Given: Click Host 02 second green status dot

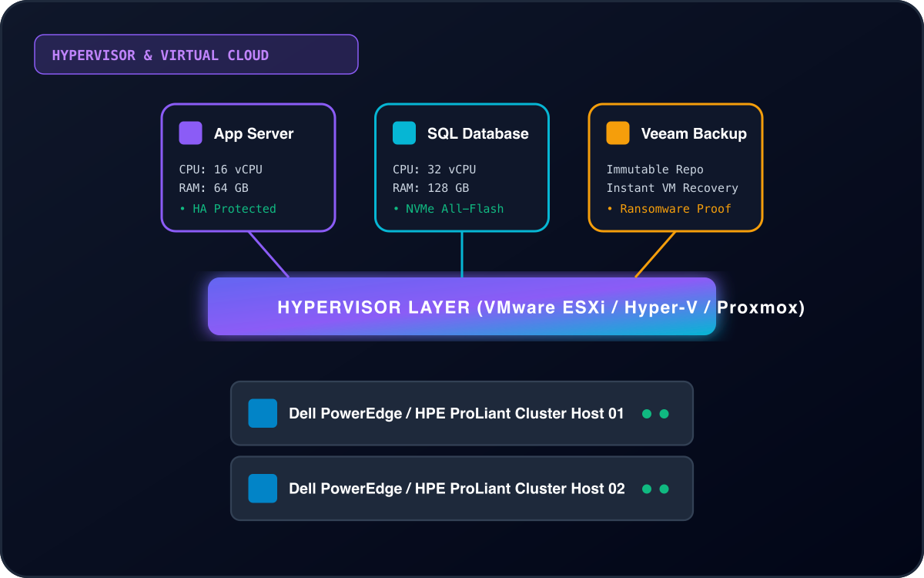Looking at the screenshot, I should pos(664,489).
